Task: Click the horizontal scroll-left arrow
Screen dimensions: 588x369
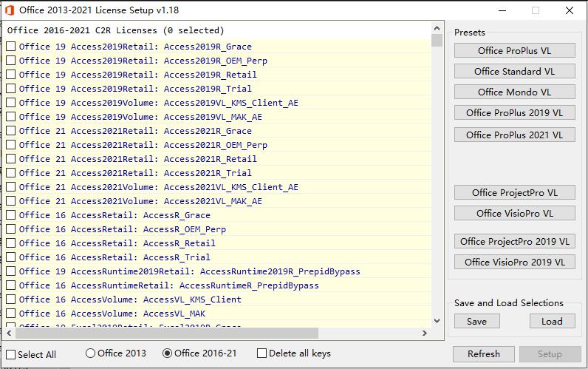Action: 9,333
